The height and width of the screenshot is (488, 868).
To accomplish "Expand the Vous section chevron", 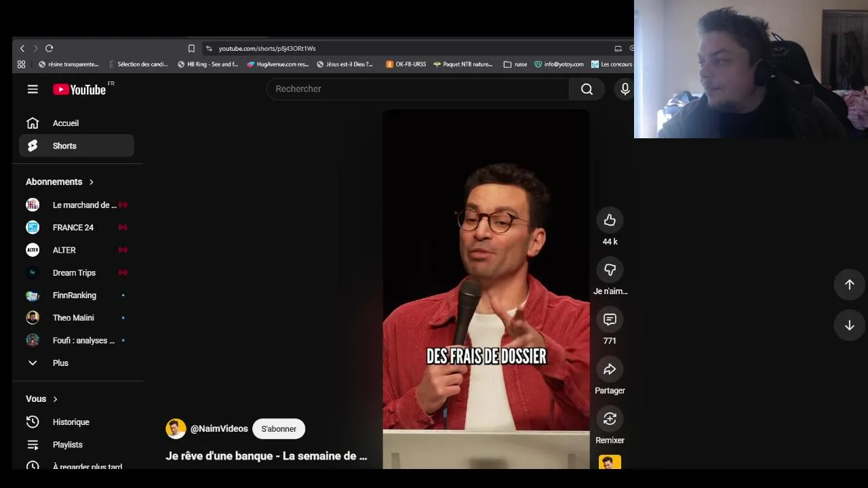I will point(55,399).
